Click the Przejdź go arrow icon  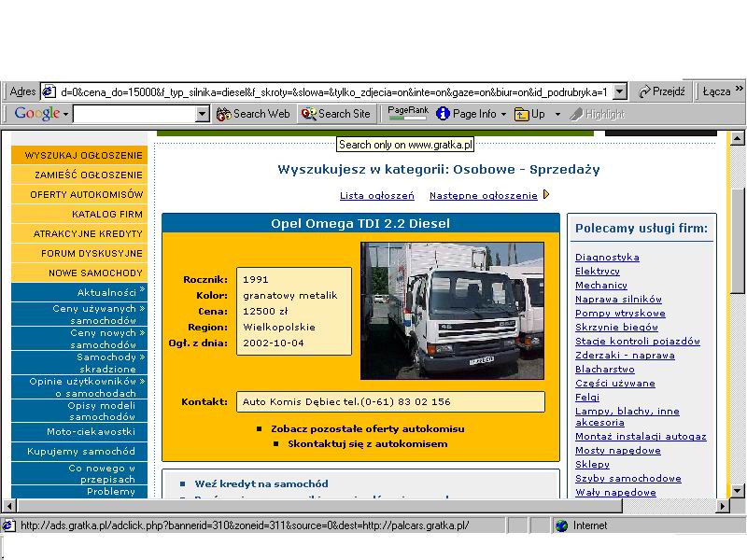644,91
